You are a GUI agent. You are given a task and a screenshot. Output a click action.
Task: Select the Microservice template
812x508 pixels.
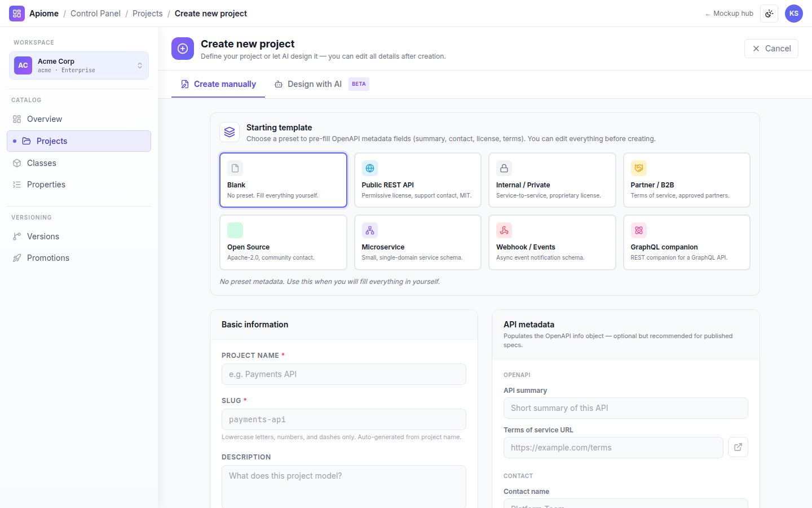coord(418,242)
